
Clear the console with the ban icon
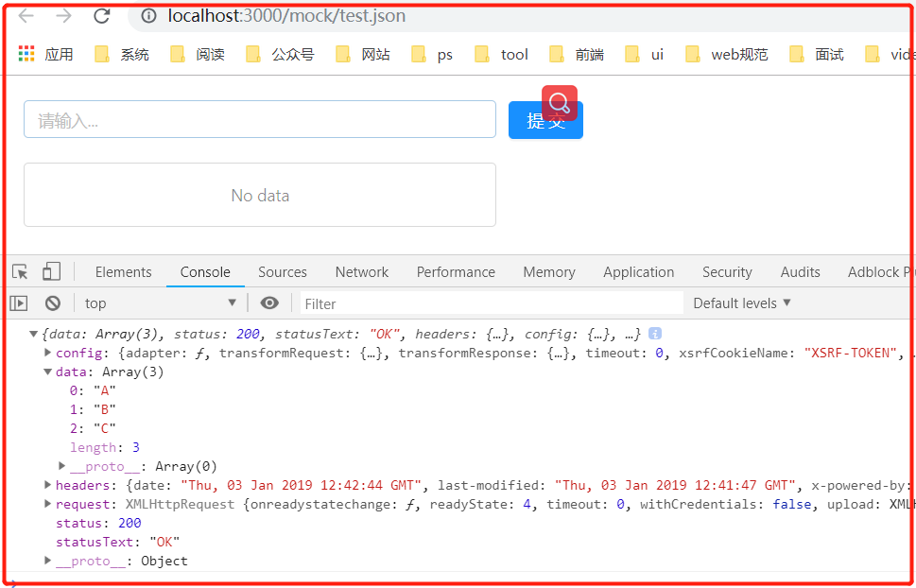(53, 303)
